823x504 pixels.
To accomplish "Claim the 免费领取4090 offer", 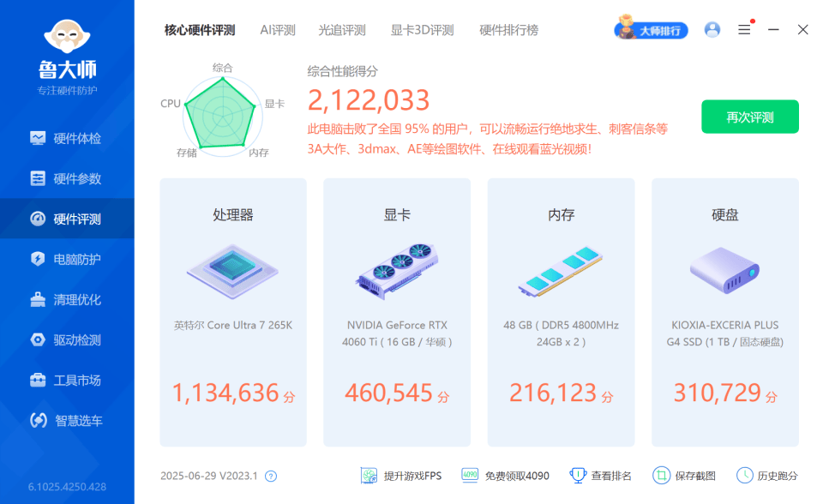I will click(505, 475).
